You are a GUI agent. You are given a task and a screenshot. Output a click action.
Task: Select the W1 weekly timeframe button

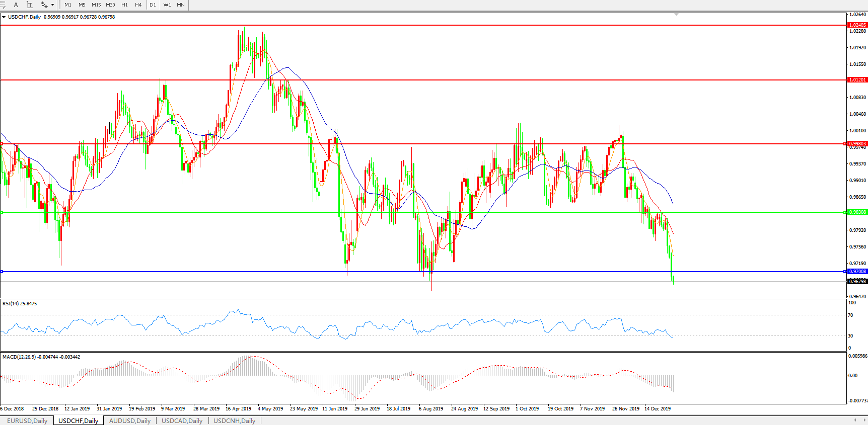point(167,5)
